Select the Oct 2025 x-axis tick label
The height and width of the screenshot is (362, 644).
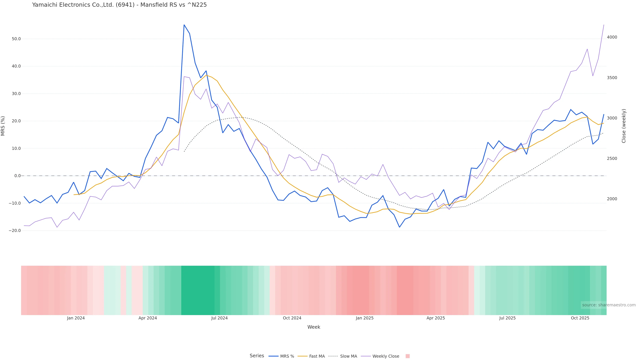(x=580, y=318)
